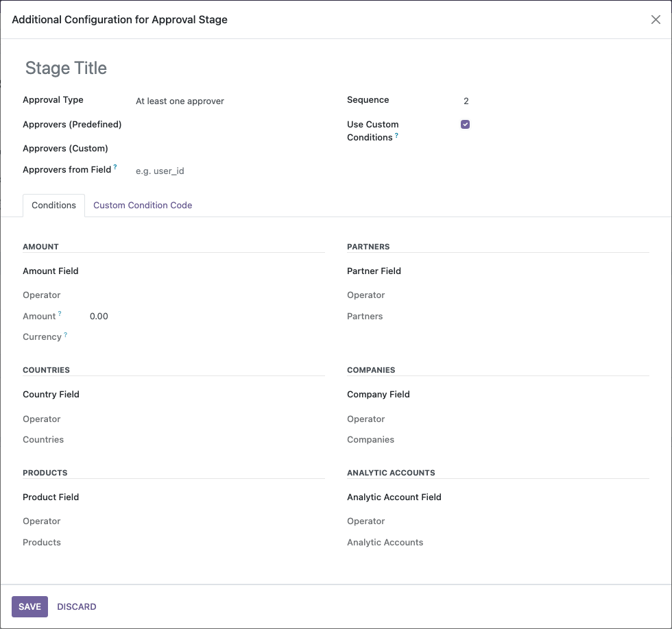672x629 pixels.
Task: Click the Analytic Accounts field label
Action: pos(385,542)
